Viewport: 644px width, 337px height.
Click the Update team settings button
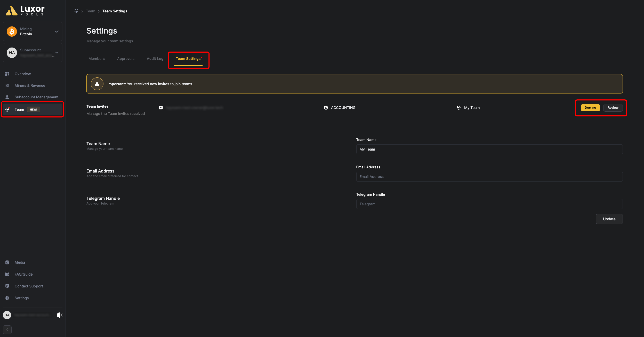(609, 219)
